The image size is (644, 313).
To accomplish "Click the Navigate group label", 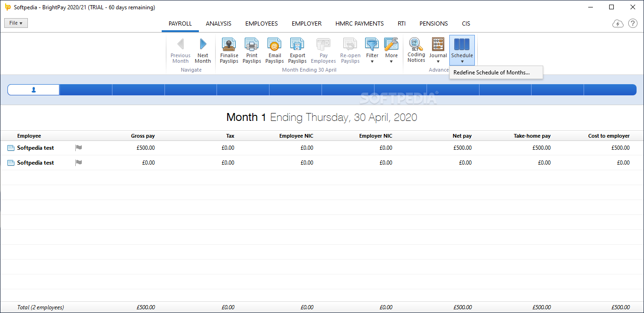I will pos(191,70).
